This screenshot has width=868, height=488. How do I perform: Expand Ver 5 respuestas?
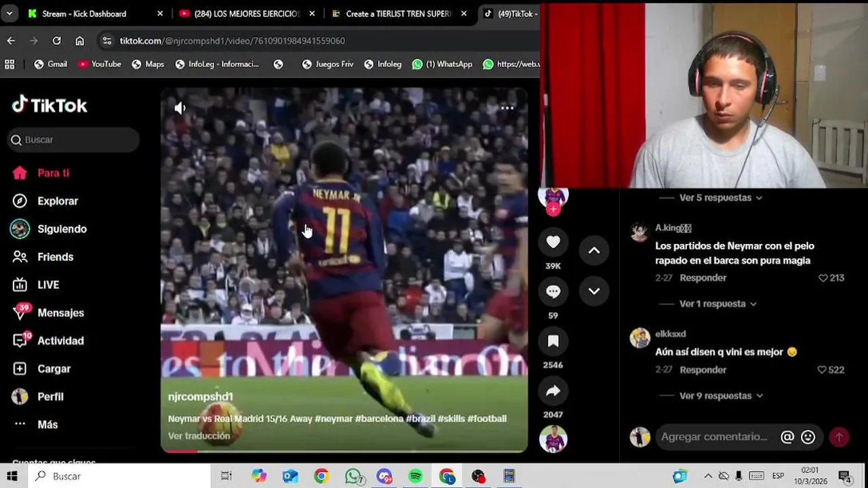[721, 198]
